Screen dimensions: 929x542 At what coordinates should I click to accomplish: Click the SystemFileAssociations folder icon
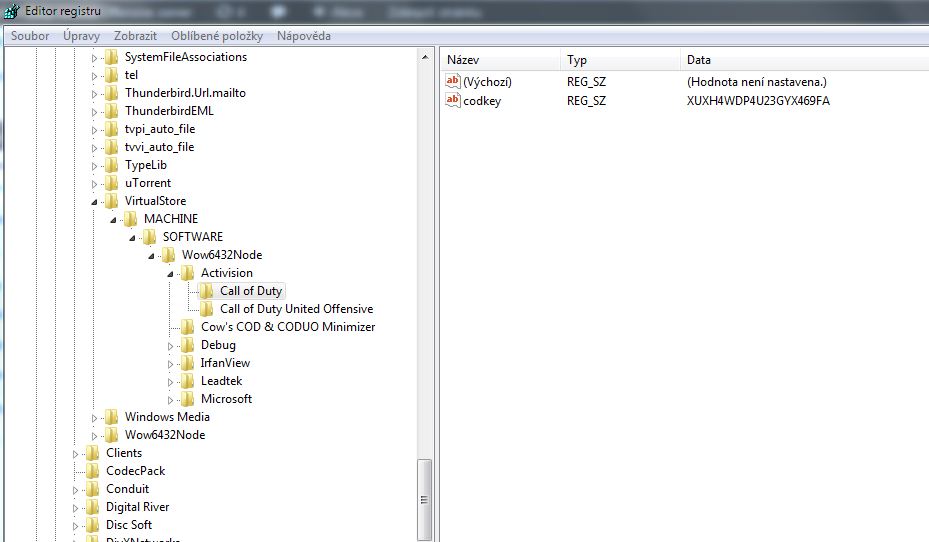111,57
